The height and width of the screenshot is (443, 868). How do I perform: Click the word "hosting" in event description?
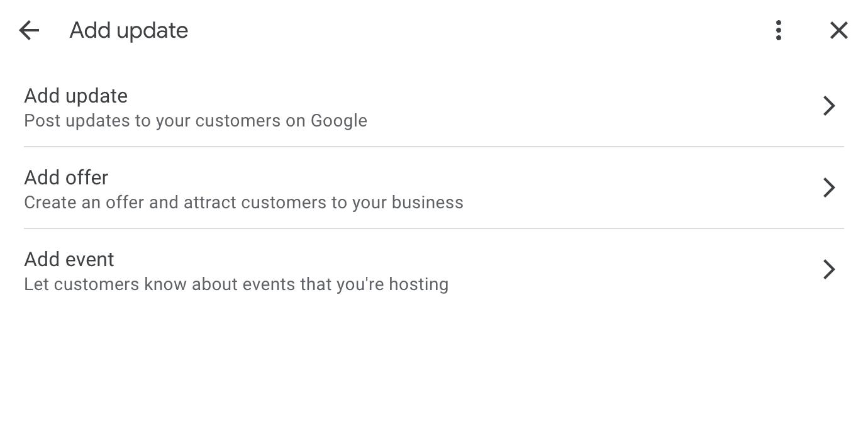(418, 284)
